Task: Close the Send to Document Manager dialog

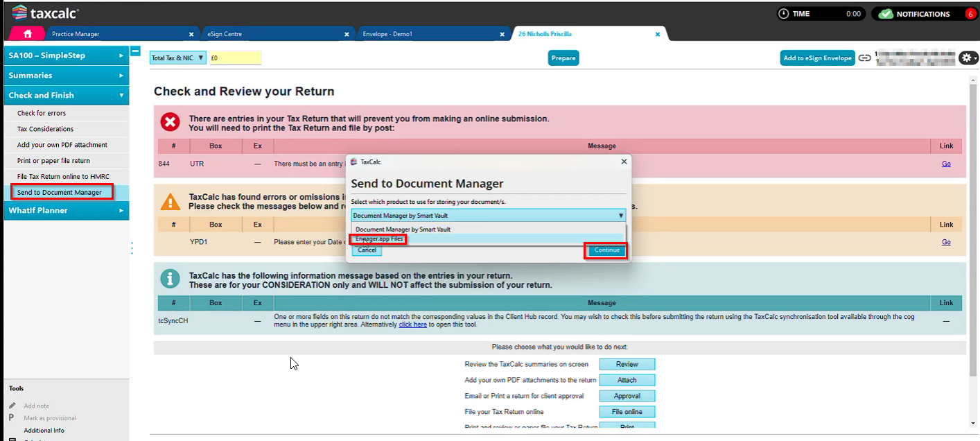Action: pyautogui.click(x=624, y=162)
